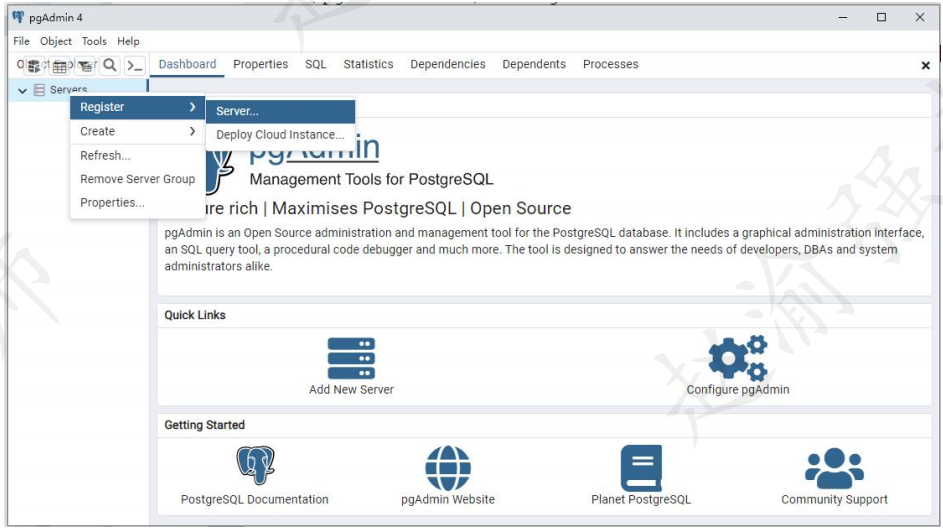
Task: Collapse the Servers tree node
Action: pos(22,91)
